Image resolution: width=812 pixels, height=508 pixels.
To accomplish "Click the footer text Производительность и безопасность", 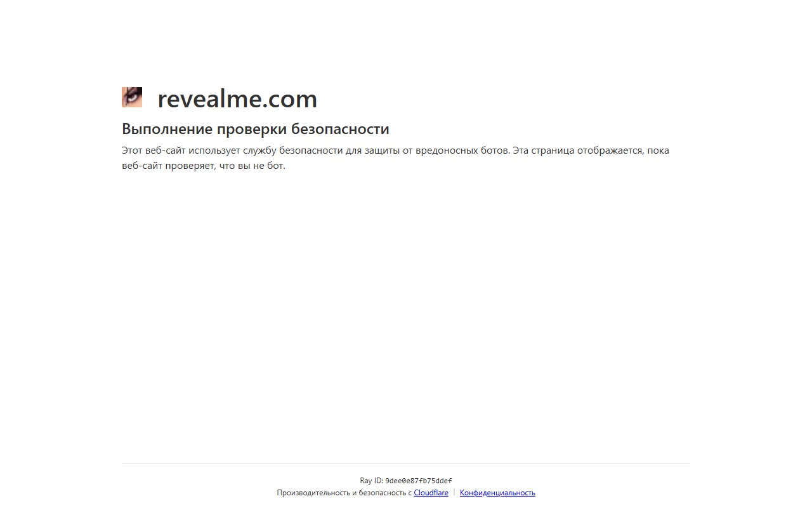I will [343, 492].
